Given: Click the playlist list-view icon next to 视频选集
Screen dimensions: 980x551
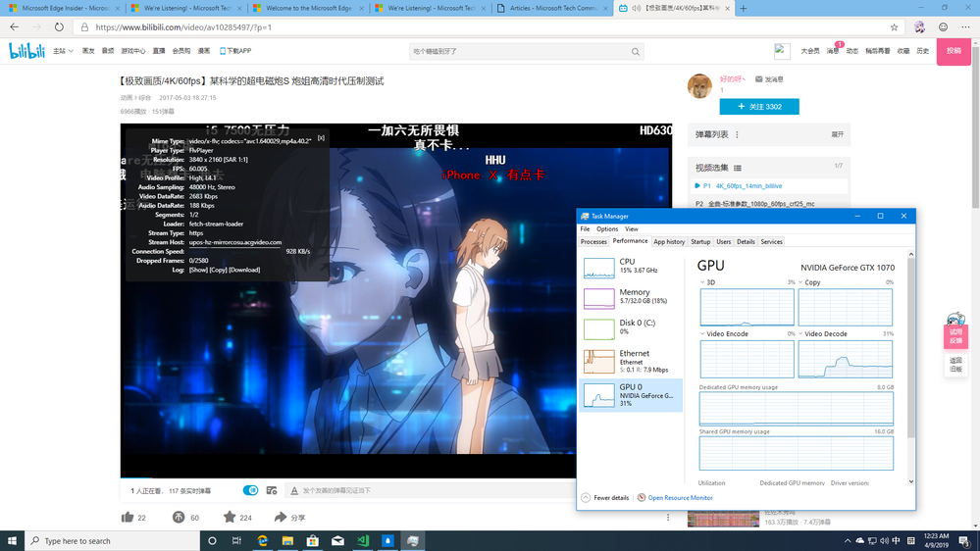Looking at the screenshot, I should (738, 168).
